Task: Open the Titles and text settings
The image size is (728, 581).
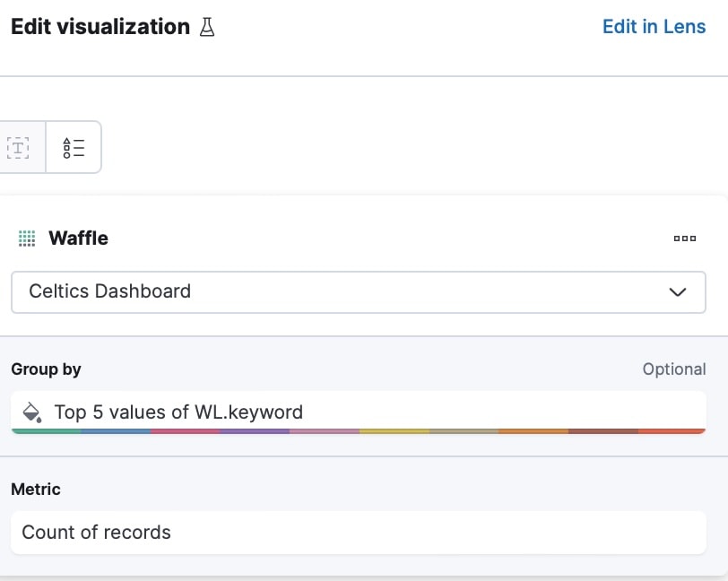Action: [19, 148]
